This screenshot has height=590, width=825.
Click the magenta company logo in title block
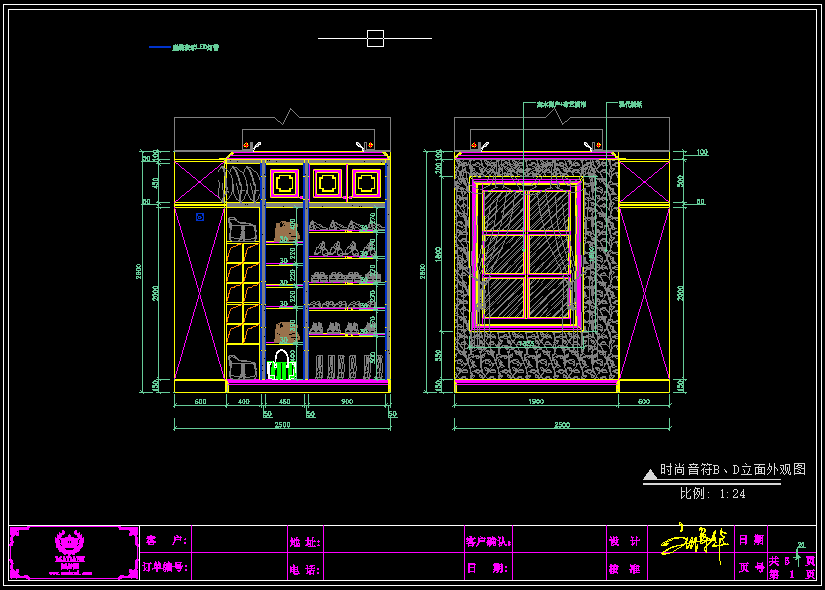[x=71, y=552]
